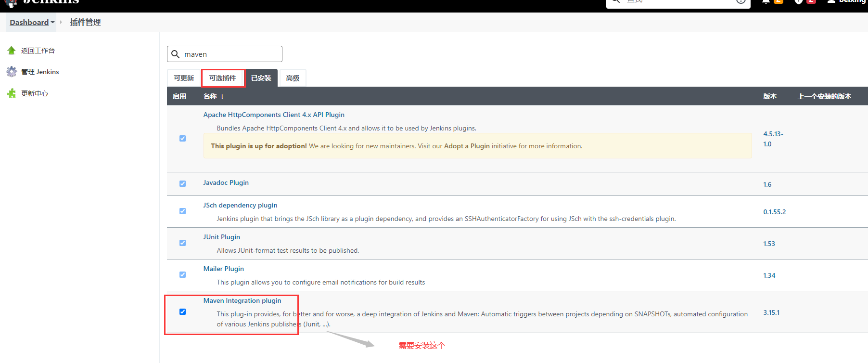Toggle the JUnit Plugin enable checkbox

pos(182,243)
